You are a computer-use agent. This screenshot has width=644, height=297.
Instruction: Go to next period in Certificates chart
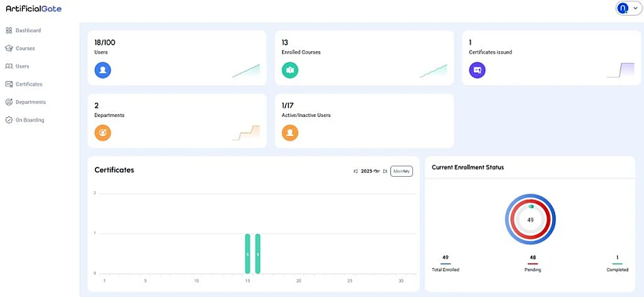tap(385, 171)
